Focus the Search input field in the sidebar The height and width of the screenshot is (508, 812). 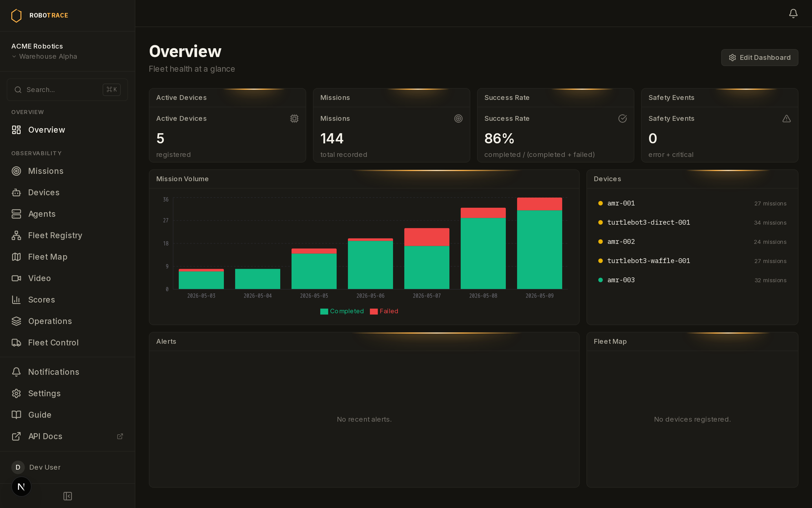pos(67,90)
